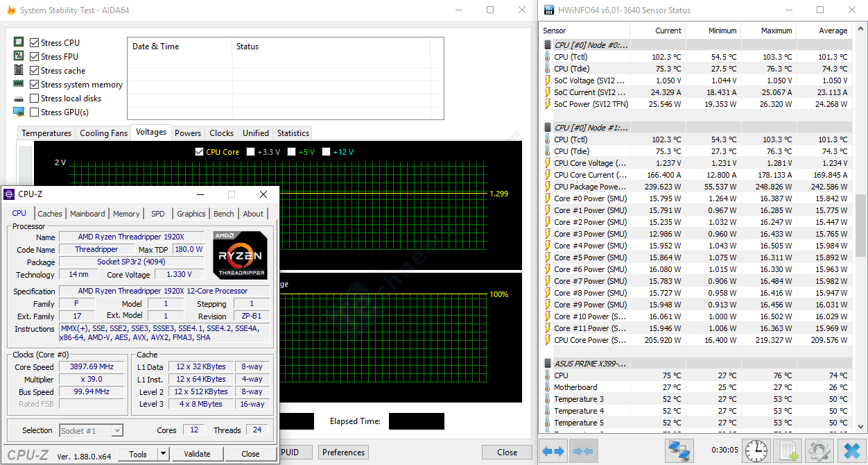Image resolution: width=868 pixels, height=465 pixels.
Task: Click lightning icon on Core #0 Power row
Action: point(547,198)
